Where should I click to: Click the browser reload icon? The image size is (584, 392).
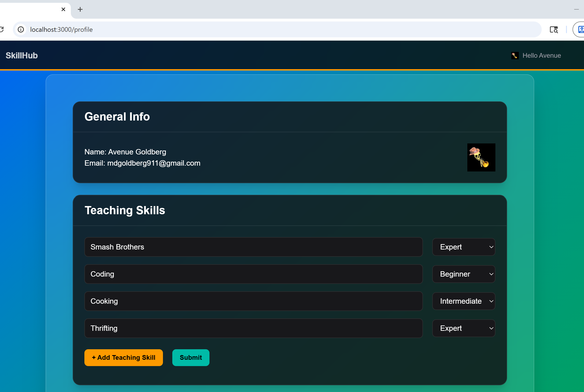[1, 29]
